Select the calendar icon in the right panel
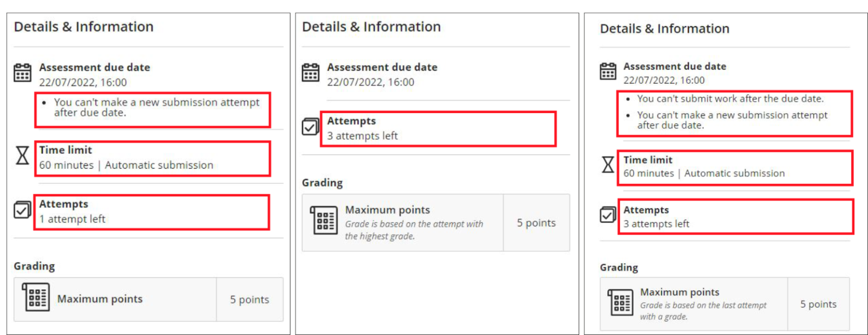868x335 pixels. 607,71
